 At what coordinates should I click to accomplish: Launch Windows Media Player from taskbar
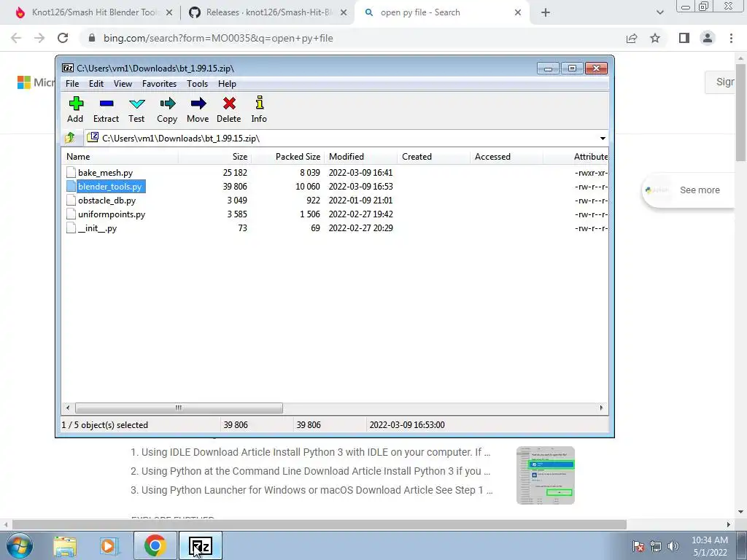(x=108, y=545)
